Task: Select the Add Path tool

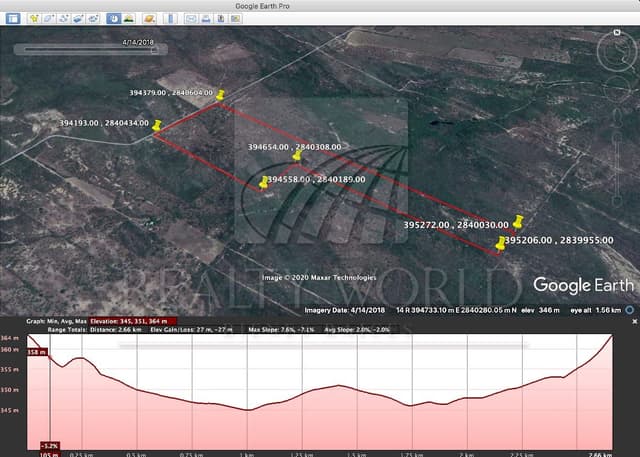Action: tap(64, 18)
